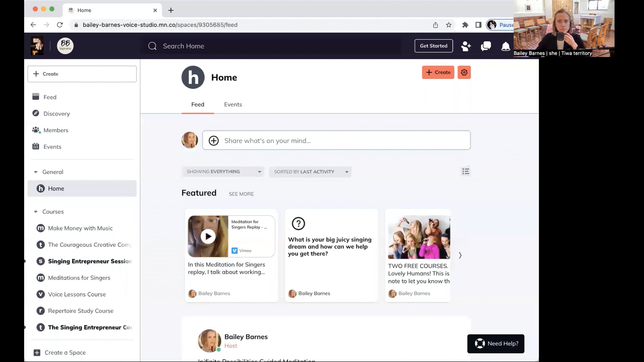
Task: Open The Courageous Creative course
Action: [84, 245]
